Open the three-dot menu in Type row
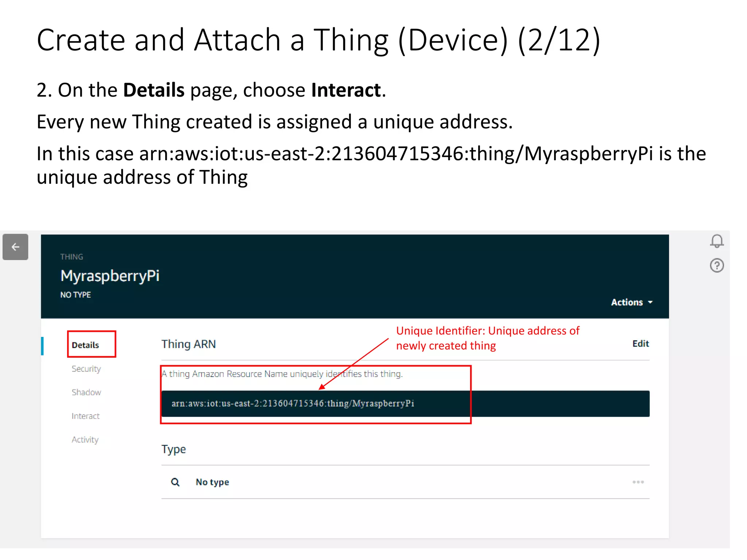Viewport: 747px width, 560px height. [x=638, y=482]
